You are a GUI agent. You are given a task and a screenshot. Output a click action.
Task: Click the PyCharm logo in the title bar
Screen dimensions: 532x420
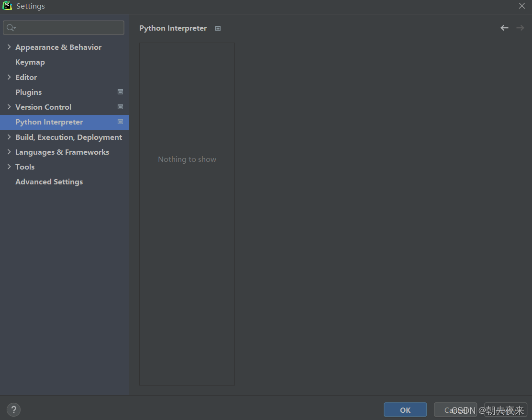[7, 6]
